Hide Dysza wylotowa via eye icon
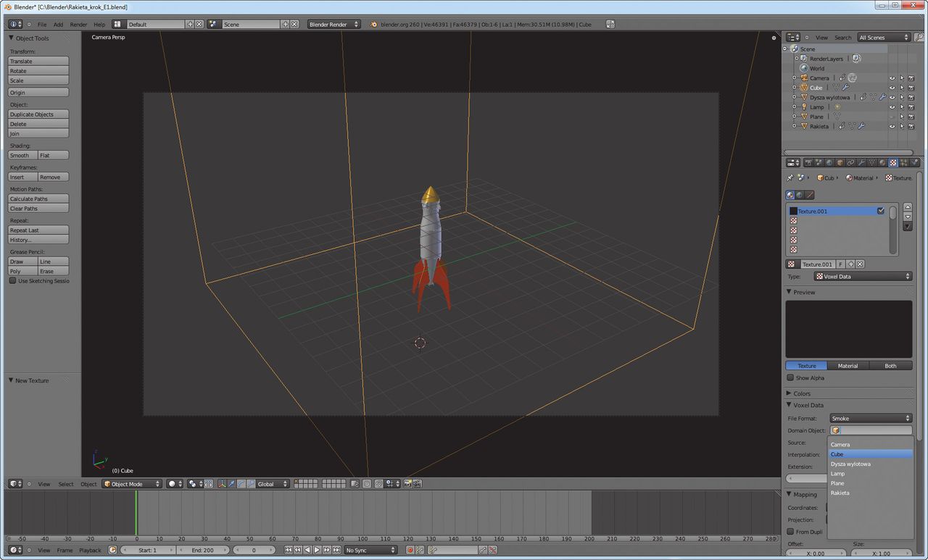This screenshot has width=928, height=560. 892,97
